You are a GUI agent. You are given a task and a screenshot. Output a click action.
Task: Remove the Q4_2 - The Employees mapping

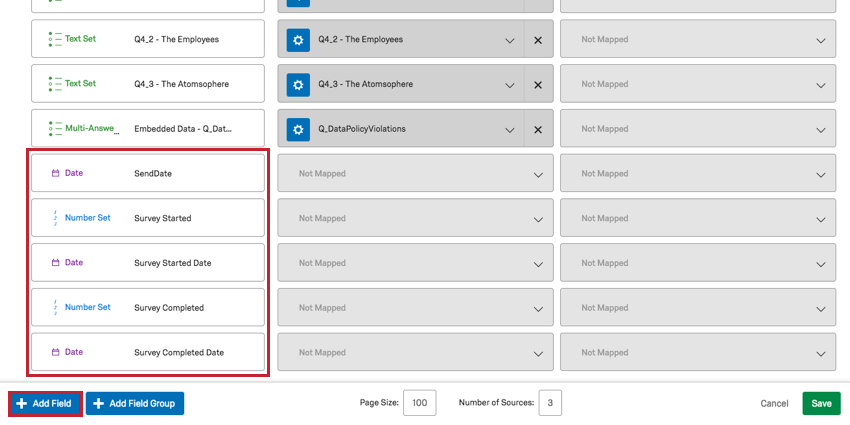point(538,40)
